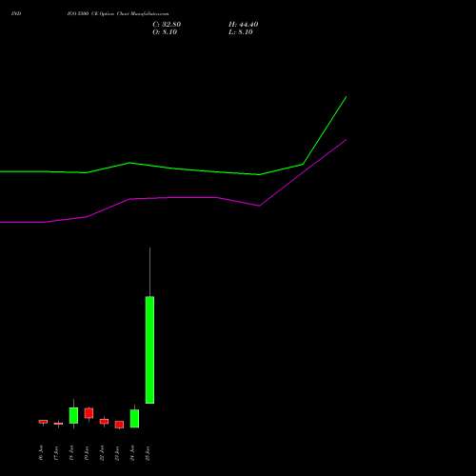Viewport: 476px width, 476px height.
Task: Click the close value 'C: 32.80'
Action: (167, 25)
